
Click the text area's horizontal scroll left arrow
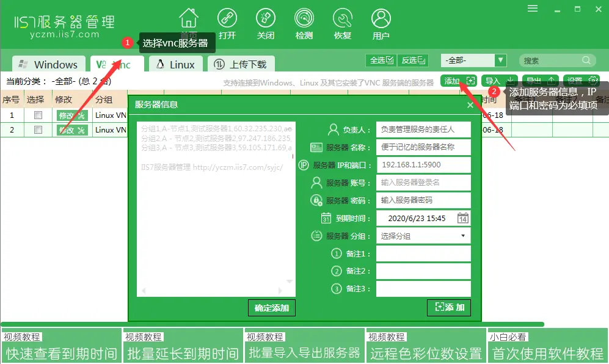144,291
